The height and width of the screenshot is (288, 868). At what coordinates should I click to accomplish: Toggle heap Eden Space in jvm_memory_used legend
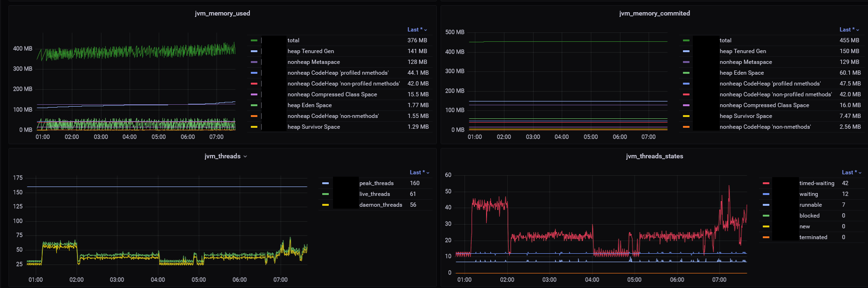pyautogui.click(x=310, y=105)
